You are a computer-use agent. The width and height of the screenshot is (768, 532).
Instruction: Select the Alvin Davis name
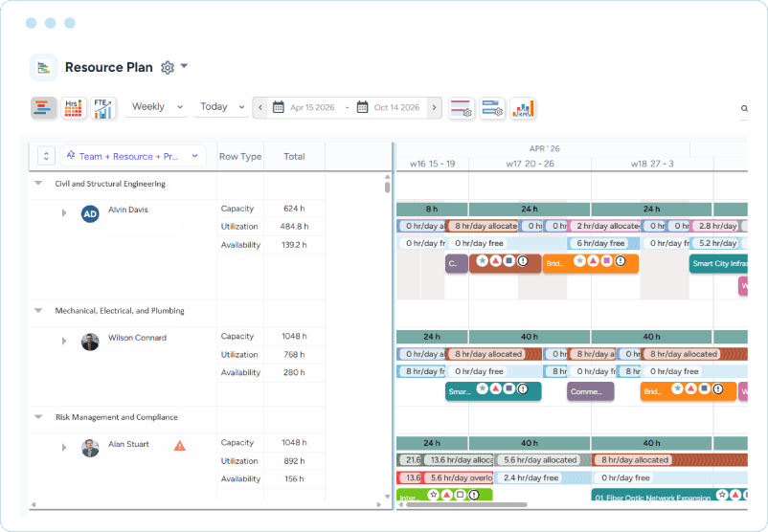click(127, 210)
